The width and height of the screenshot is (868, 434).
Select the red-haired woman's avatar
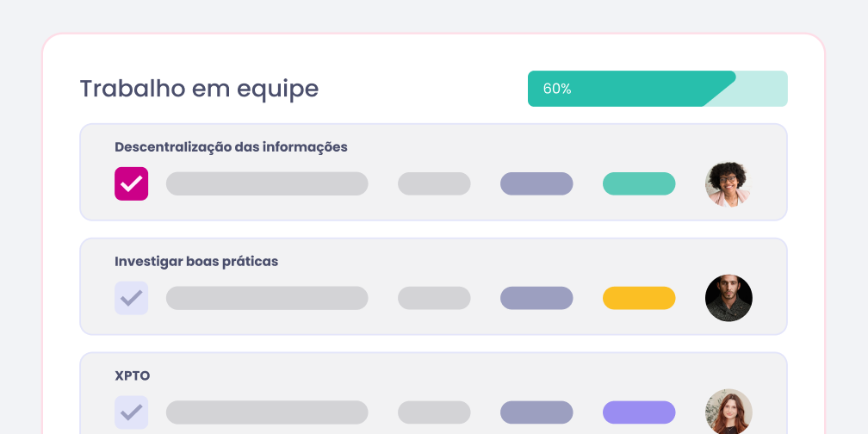[728, 412]
